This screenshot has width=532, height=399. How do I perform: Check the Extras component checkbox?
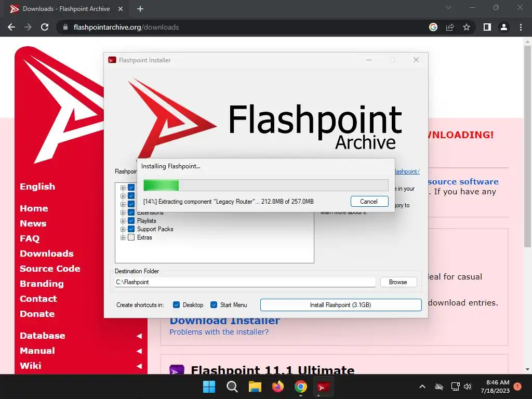point(131,237)
